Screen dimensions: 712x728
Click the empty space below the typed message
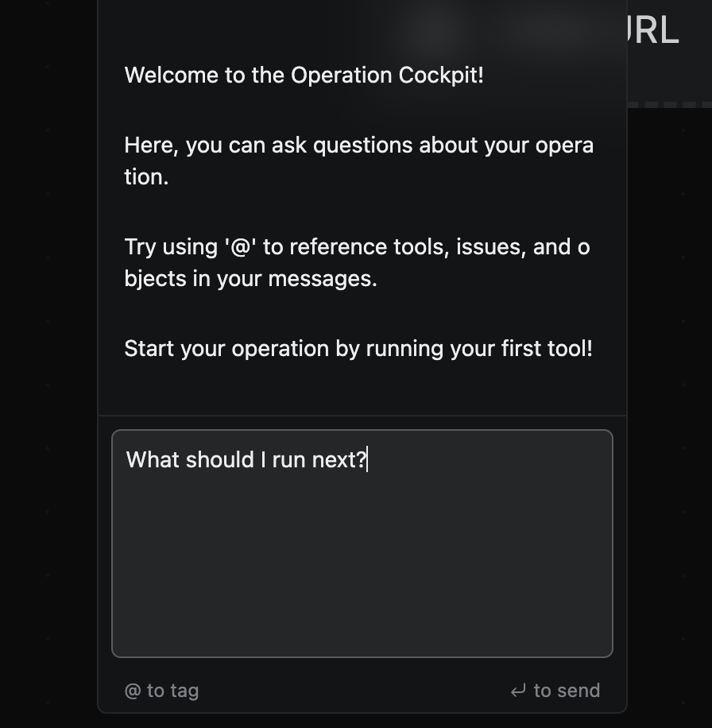pos(362,572)
